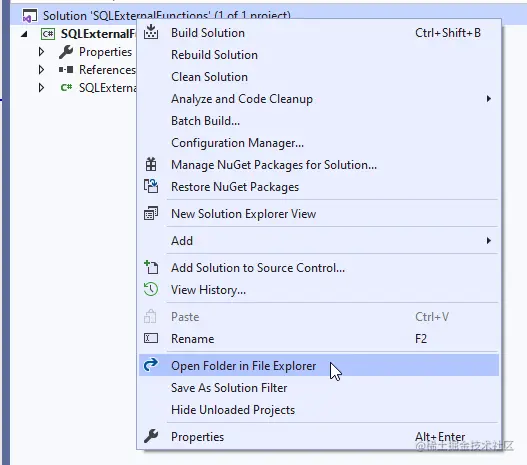Click the C# project icon next to SQLExternalF
Image resolution: width=527 pixels, height=465 pixels.
[48, 34]
